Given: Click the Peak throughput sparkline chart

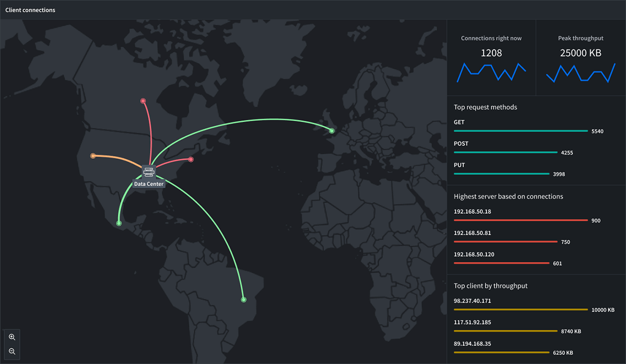Looking at the screenshot, I should tap(581, 73).
